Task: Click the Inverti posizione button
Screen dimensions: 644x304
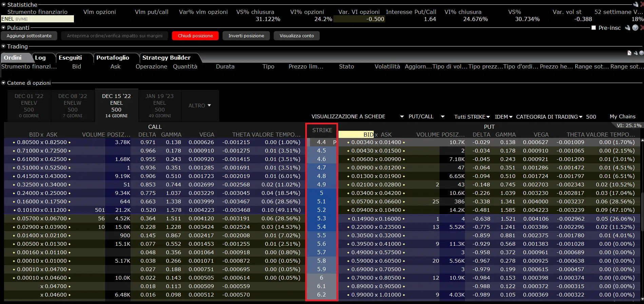Action: pyautogui.click(x=246, y=36)
